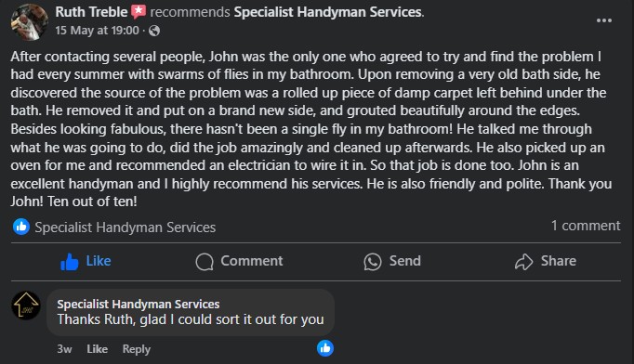The height and width of the screenshot is (364, 634).
Task: Expand the 1 comment link
Action: pos(586,226)
